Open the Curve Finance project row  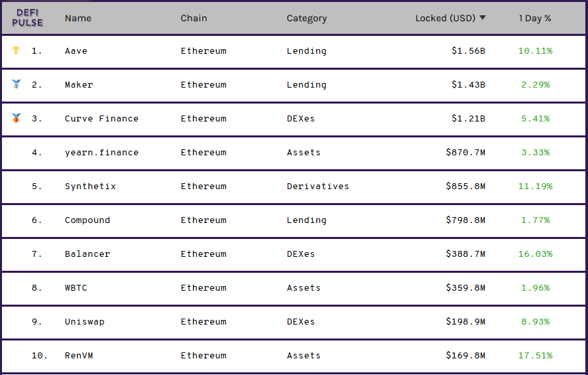(x=294, y=119)
